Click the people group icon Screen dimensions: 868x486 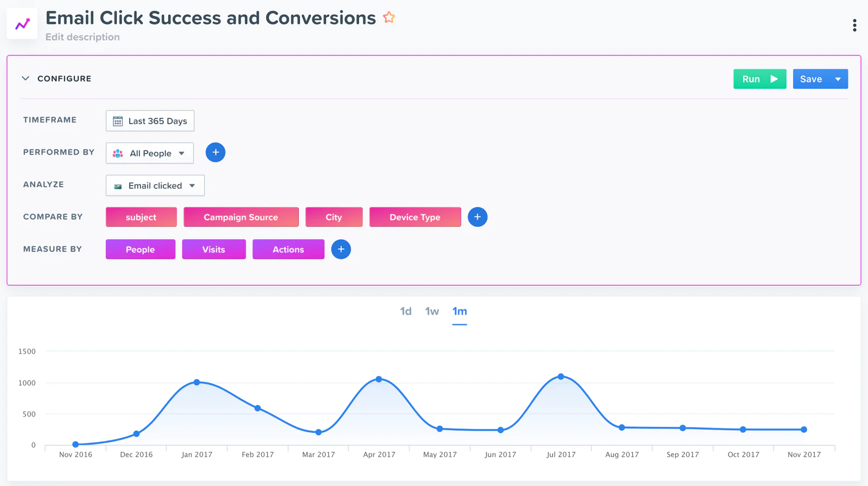tap(118, 154)
